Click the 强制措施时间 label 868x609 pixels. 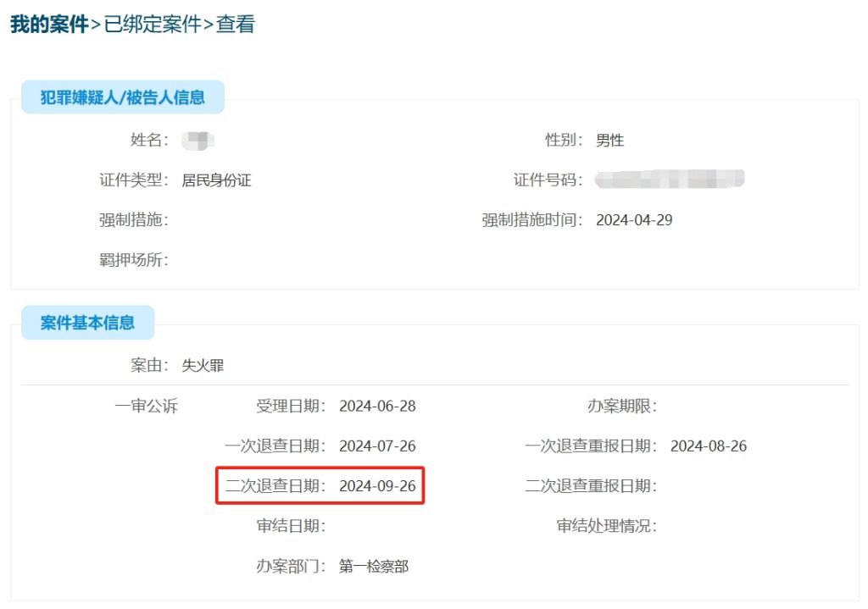coord(532,219)
